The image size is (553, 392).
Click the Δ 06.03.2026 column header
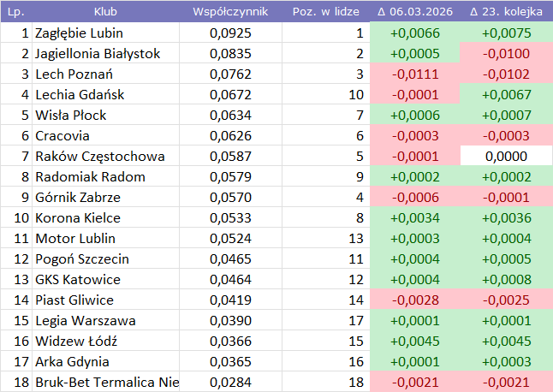(415, 12)
